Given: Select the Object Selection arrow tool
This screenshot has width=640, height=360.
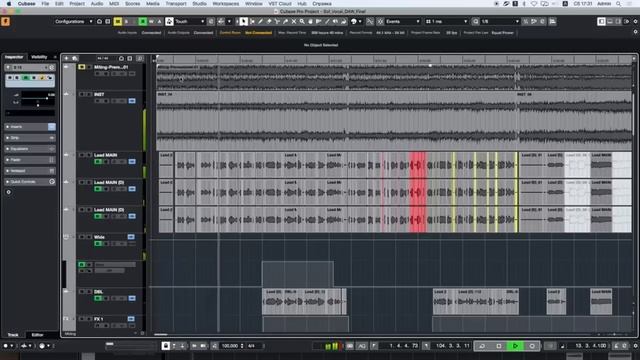Looking at the screenshot, I should click(244, 22).
